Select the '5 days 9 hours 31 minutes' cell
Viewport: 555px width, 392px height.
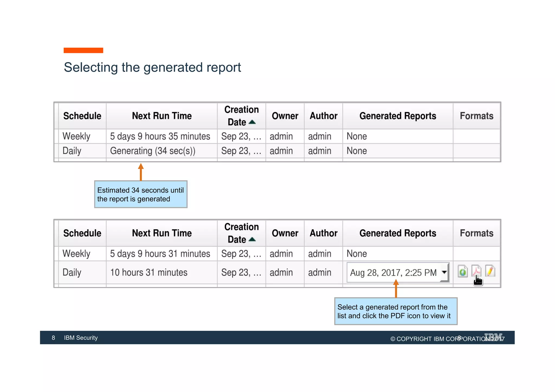(160, 254)
